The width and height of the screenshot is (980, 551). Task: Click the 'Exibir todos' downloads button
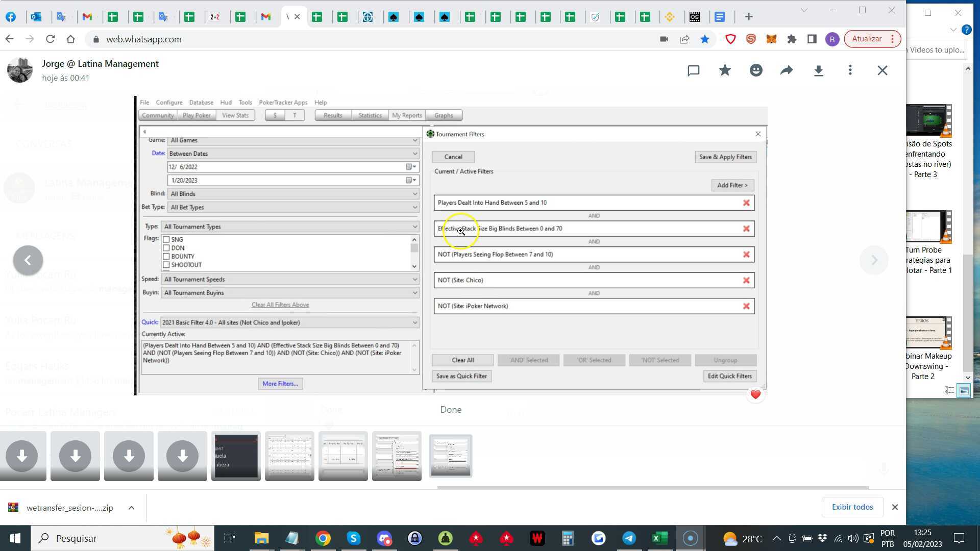tap(852, 507)
